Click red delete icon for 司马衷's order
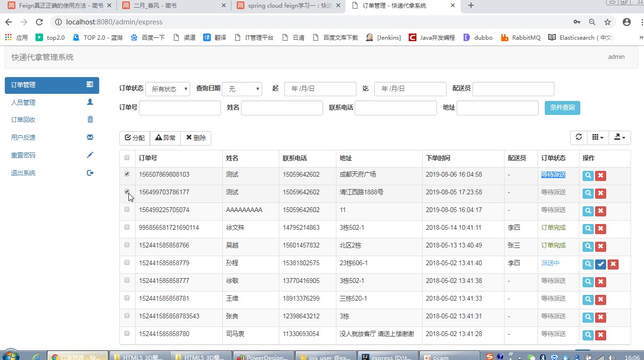This screenshot has width=644, height=360. [600, 335]
